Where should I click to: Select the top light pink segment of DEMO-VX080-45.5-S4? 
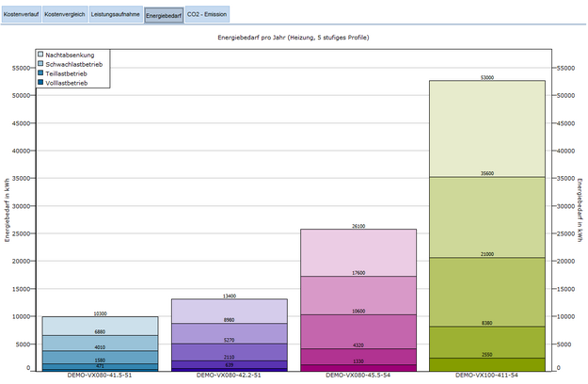click(358, 254)
